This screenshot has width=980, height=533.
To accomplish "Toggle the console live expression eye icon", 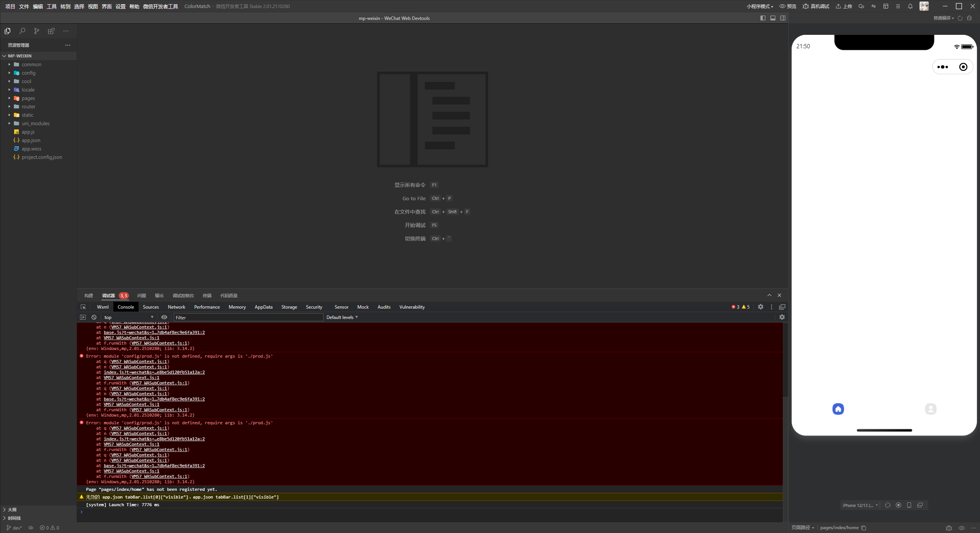I will (164, 317).
